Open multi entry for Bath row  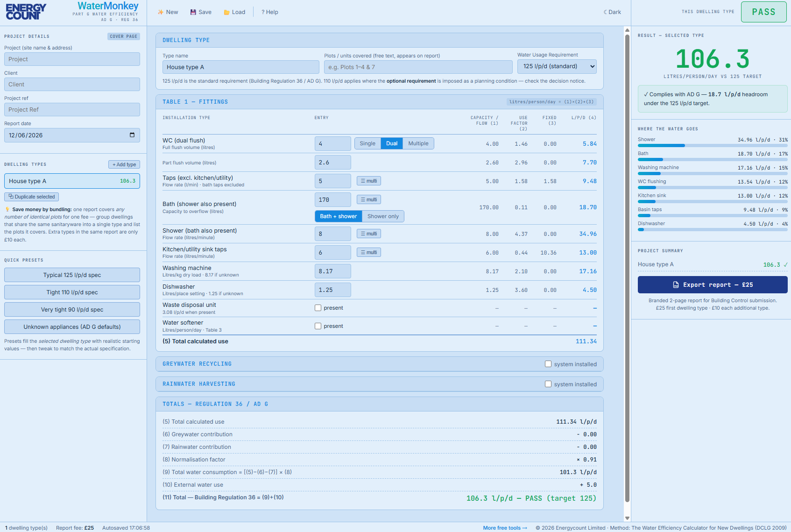point(369,199)
